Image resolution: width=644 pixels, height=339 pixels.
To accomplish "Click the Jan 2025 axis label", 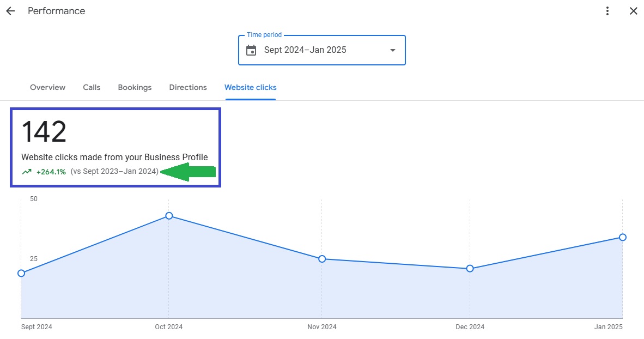I will [608, 327].
